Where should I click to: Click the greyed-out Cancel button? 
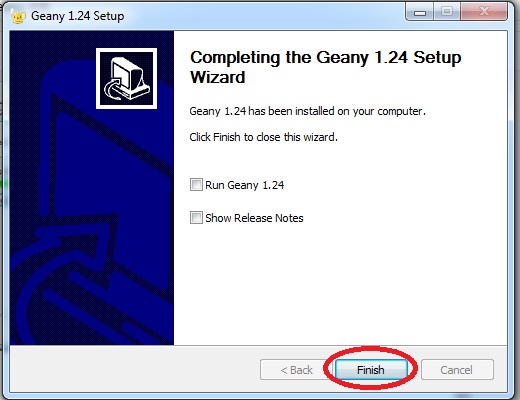[457, 369]
